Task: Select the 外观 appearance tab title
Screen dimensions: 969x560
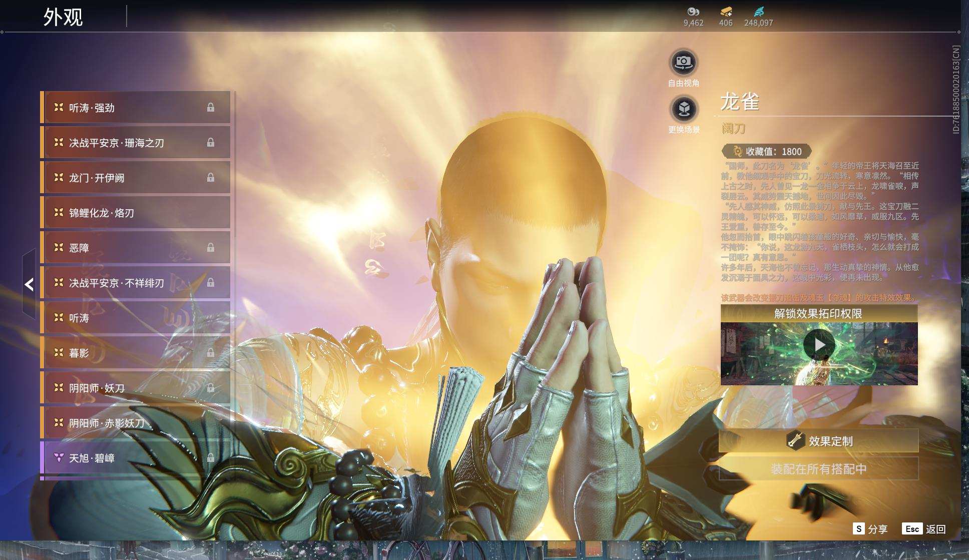Action: 63,17
